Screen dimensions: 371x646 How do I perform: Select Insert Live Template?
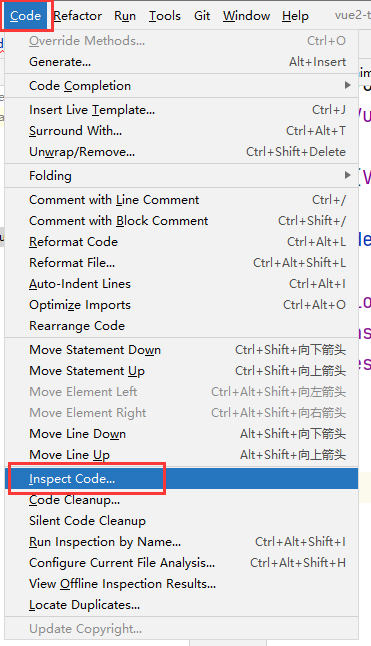click(181, 110)
